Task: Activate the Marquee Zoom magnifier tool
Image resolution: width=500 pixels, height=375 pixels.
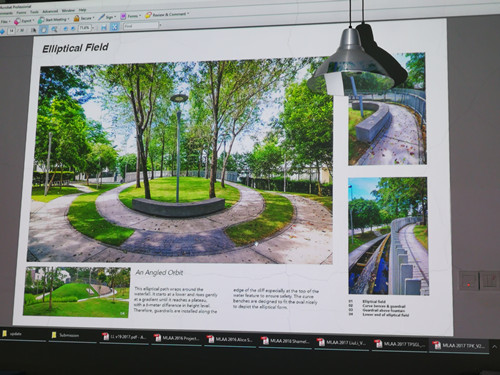Action: click(x=54, y=29)
